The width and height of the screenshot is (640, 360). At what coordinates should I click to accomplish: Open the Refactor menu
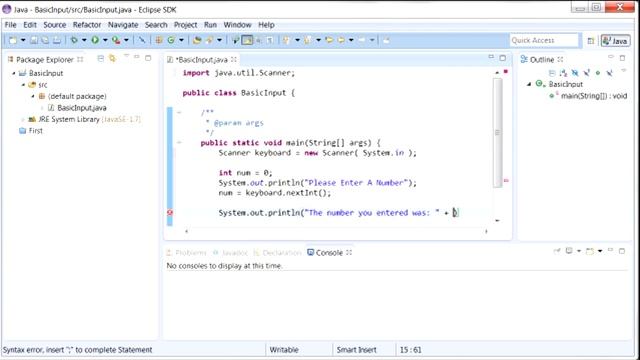point(87,25)
